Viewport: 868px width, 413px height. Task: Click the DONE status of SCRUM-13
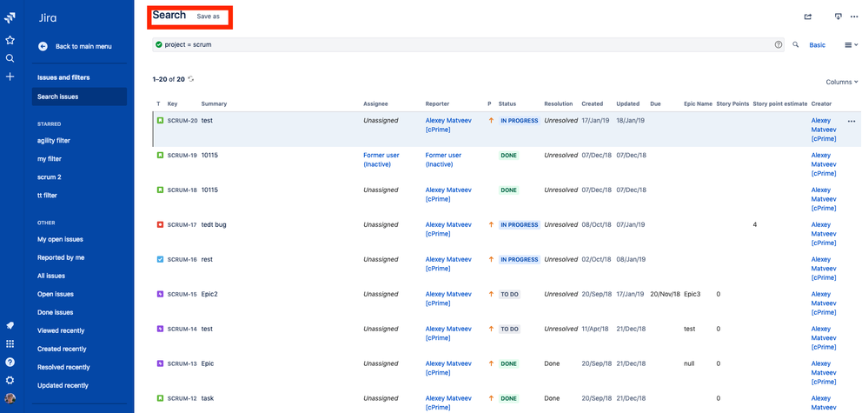(509, 363)
